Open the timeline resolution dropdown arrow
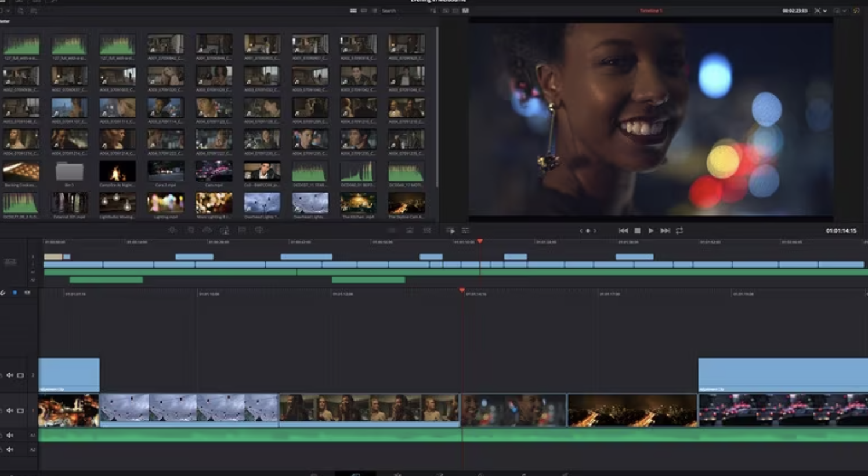 825,10
